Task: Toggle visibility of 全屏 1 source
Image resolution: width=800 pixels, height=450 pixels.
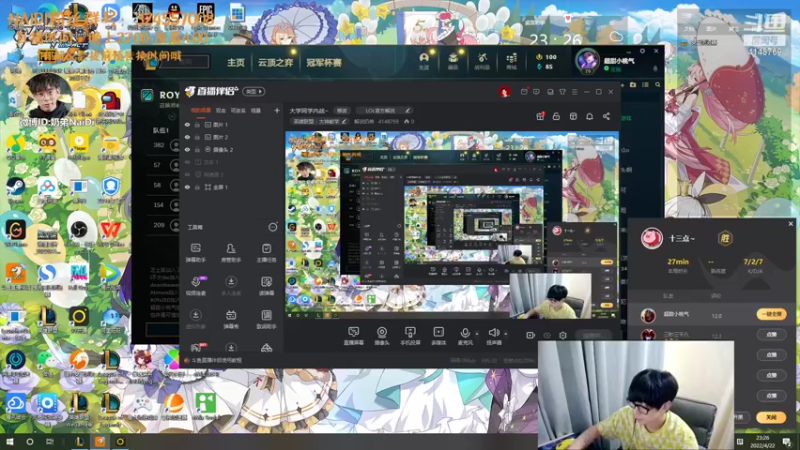Action: point(187,187)
